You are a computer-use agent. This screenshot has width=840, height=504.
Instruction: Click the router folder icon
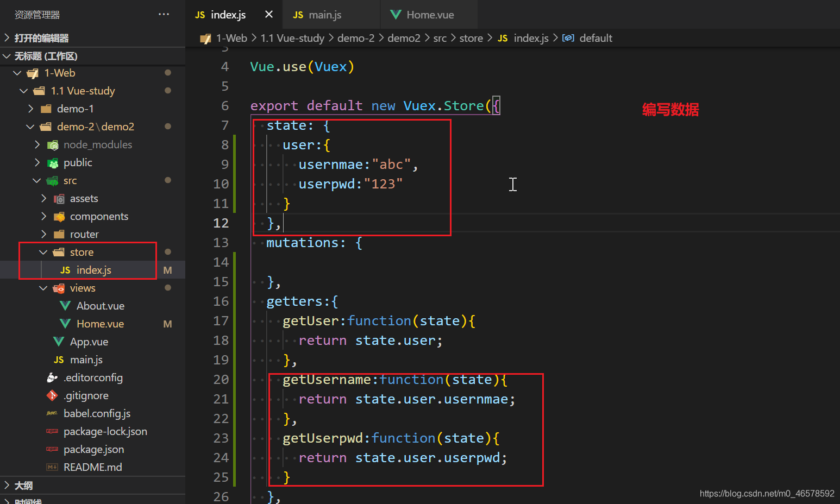[x=59, y=234]
